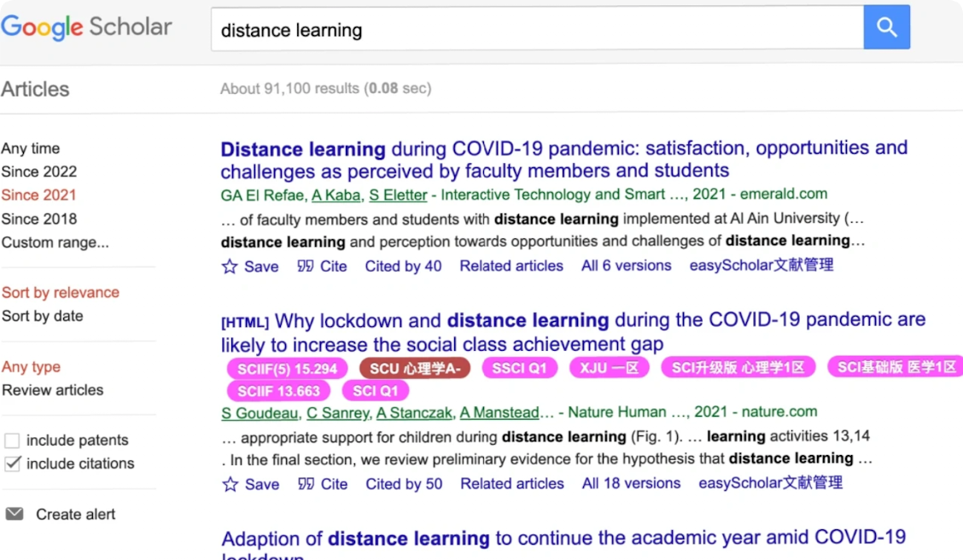View author S Eletter profile
This screenshot has width=963, height=560.
click(x=398, y=195)
